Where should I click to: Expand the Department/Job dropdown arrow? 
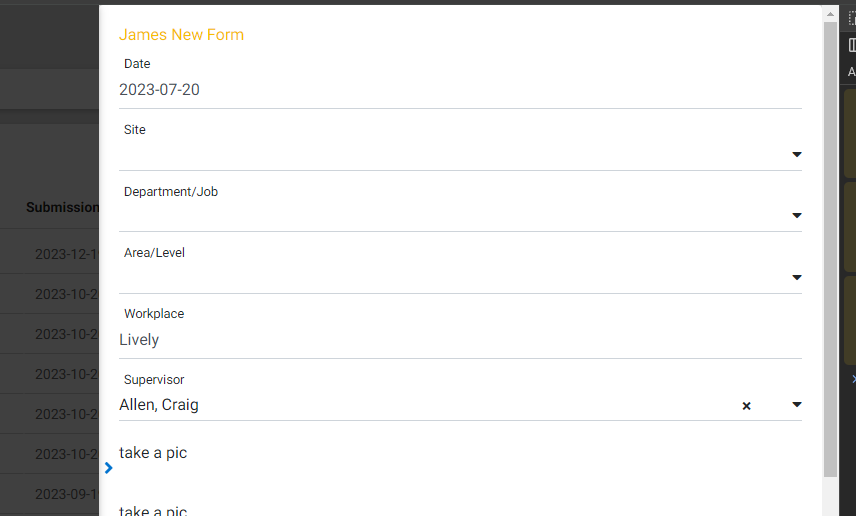[796, 216]
